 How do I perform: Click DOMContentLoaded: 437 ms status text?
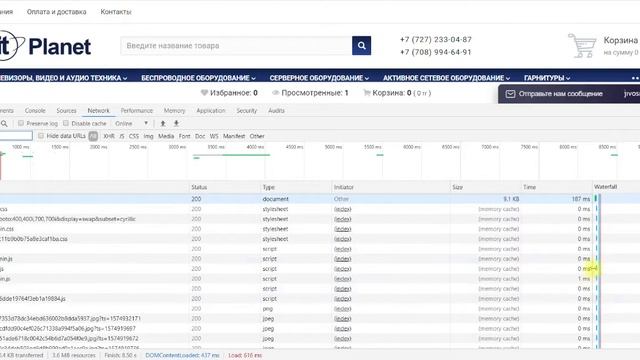pos(182,355)
